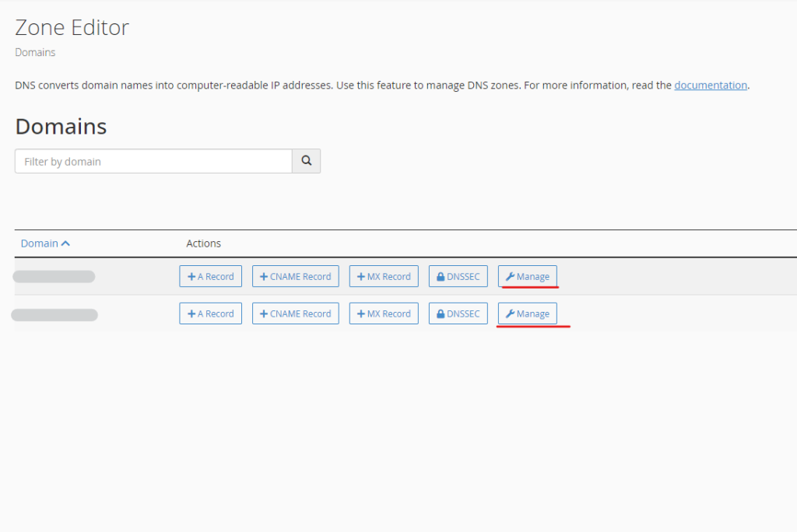Collapse the ascending sort arrow on Domain
797x532 pixels.
coord(67,242)
